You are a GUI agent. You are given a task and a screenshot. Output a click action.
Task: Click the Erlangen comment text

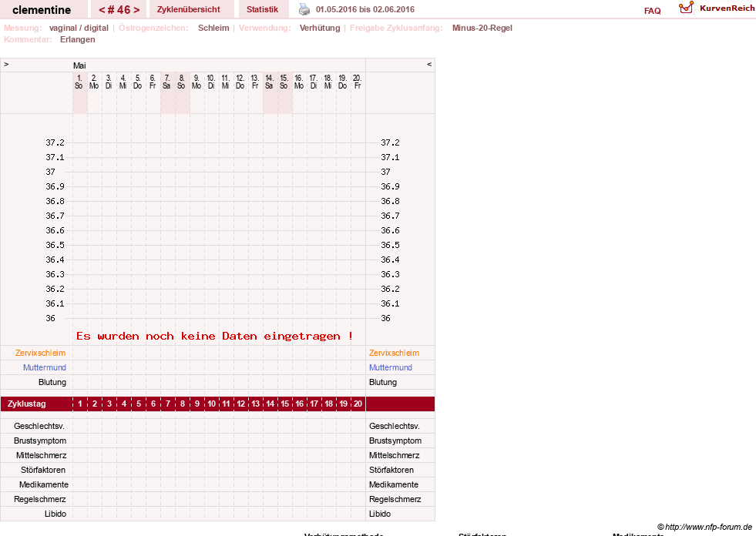[78, 39]
